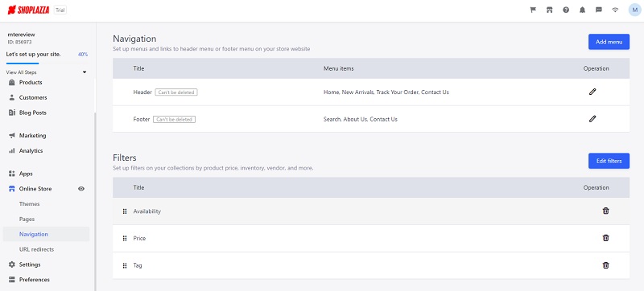644x291 pixels.
Task: Click the Tag filter title
Action: click(x=138, y=265)
